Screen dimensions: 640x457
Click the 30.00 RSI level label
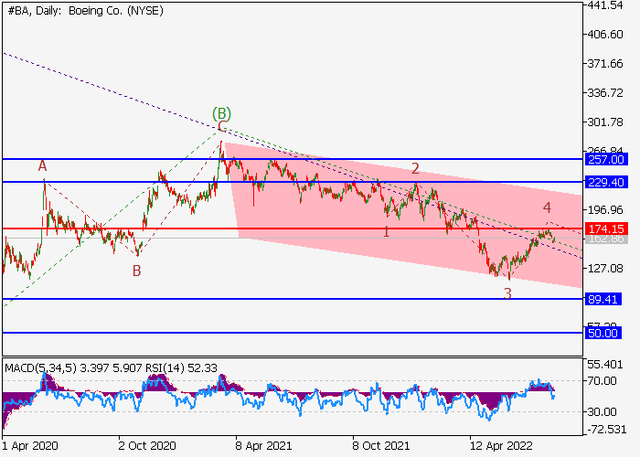[602, 412]
